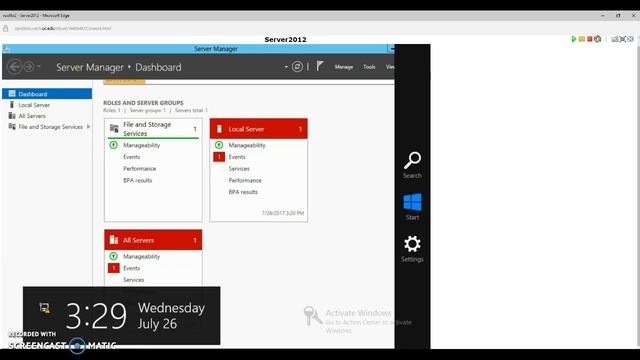Click Events label in the Local Server tile

(237, 157)
